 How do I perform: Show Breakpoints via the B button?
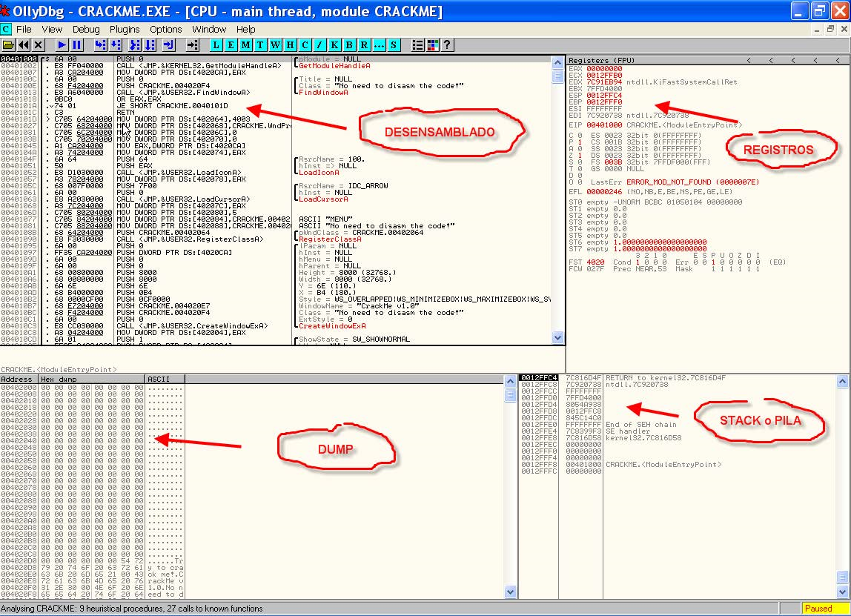[349, 45]
